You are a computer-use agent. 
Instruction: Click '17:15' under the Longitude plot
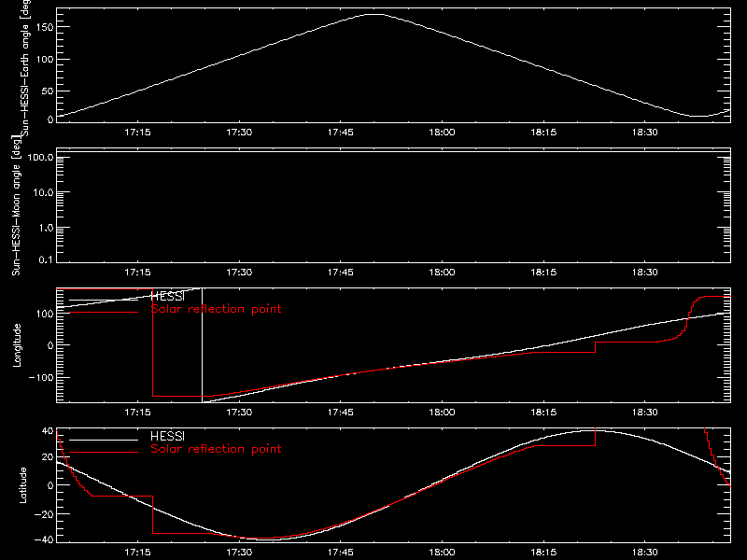137,413
